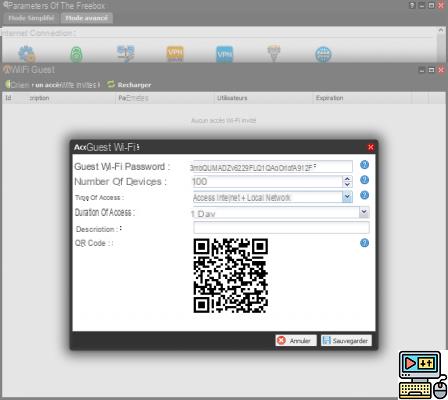The width and height of the screenshot is (448, 400).
Task: Minimize the WiFi Guest window
Action: point(422,70)
